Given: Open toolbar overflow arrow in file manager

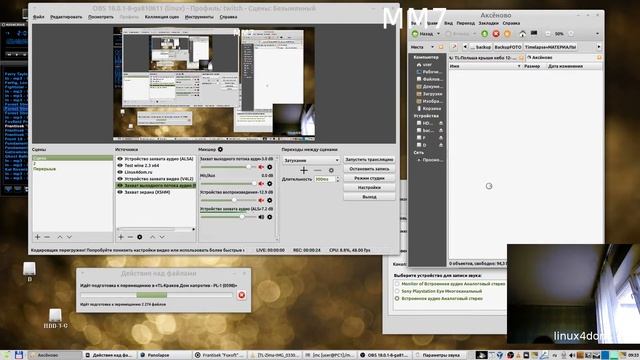Looking at the screenshot, I should (597, 34).
